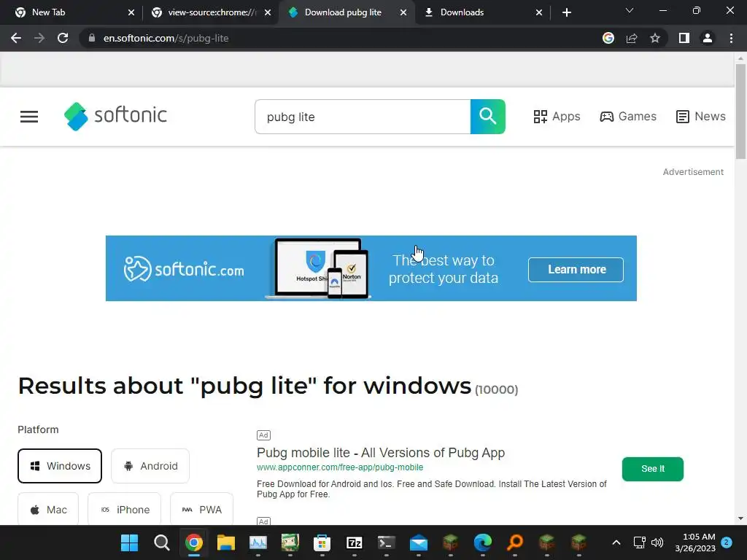This screenshot has height=560, width=747.
Task: Open the Apps section
Action: 557,117
